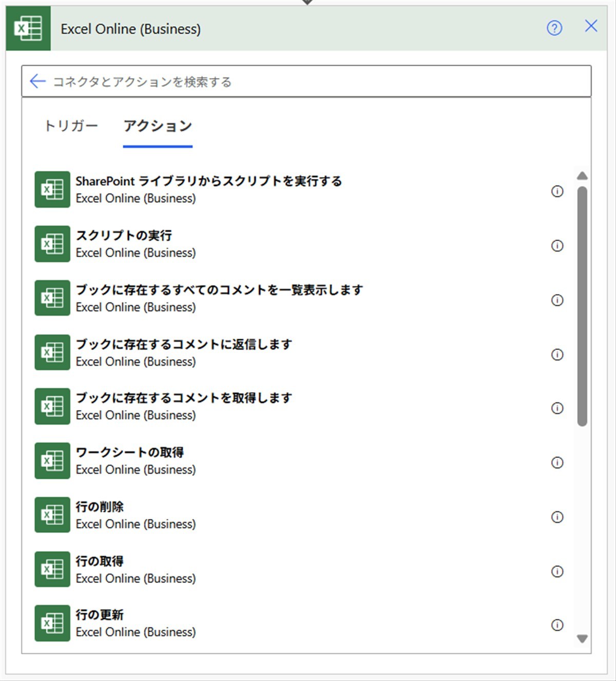Click Excel icon for 行の取得
616x681 pixels.
click(x=52, y=569)
